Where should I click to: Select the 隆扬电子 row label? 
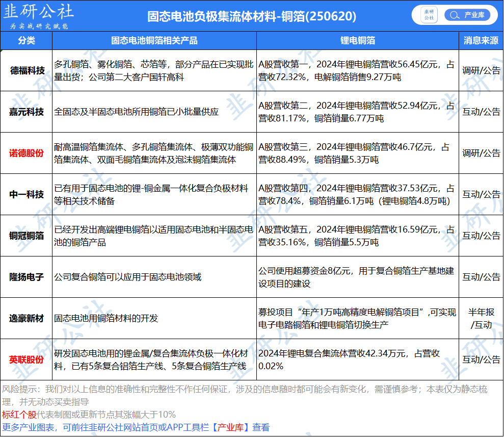pos(26,277)
